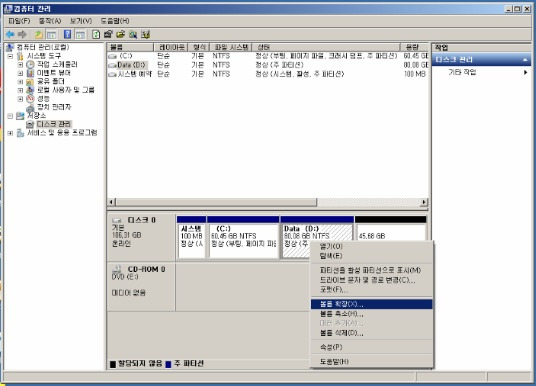Select Data (D:) row in volume list
536x386 pixels.
click(268, 65)
